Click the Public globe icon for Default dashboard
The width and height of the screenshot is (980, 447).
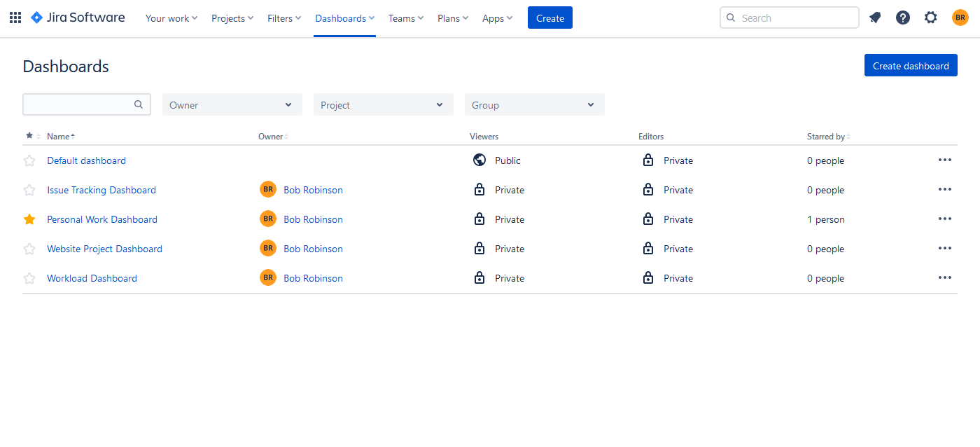[x=479, y=160]
